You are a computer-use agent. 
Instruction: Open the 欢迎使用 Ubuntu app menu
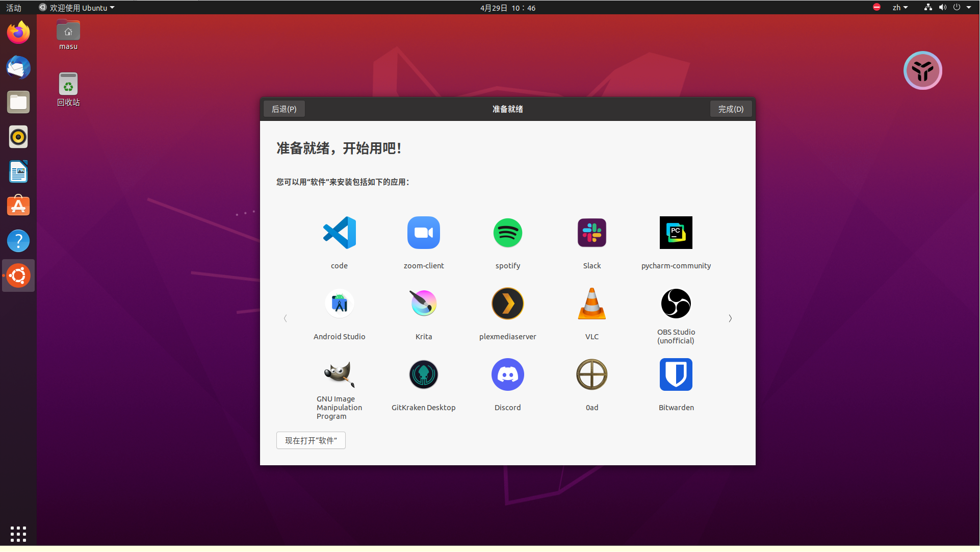click(x=78, y=8)
